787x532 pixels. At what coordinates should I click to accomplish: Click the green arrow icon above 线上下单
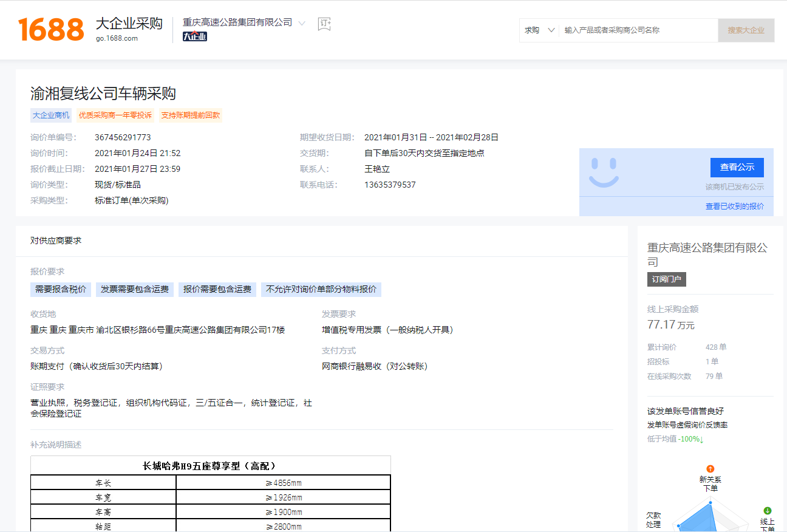tap(768, 511)
